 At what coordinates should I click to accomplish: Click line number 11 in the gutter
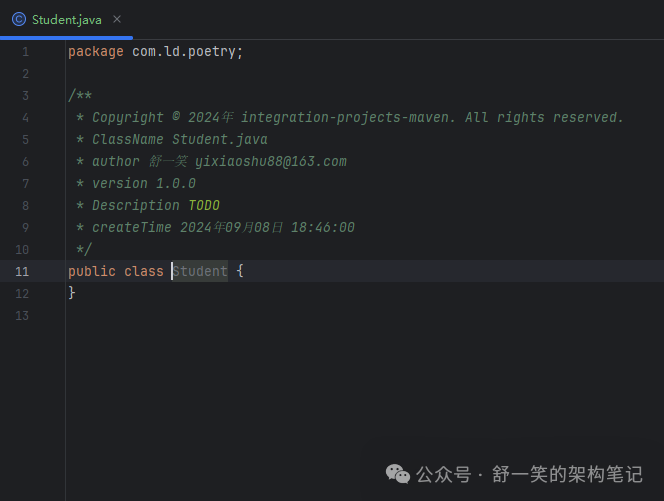(23, 271)
